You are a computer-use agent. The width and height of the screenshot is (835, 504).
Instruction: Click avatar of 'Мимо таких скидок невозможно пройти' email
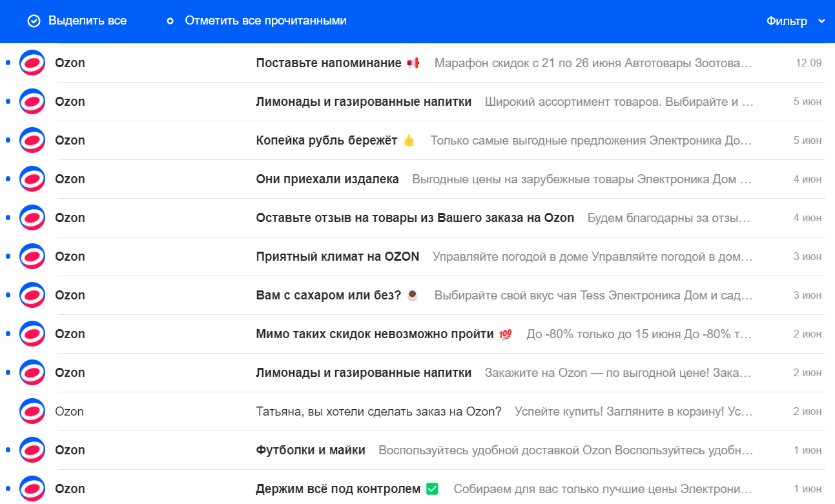[x=32, y=334]
